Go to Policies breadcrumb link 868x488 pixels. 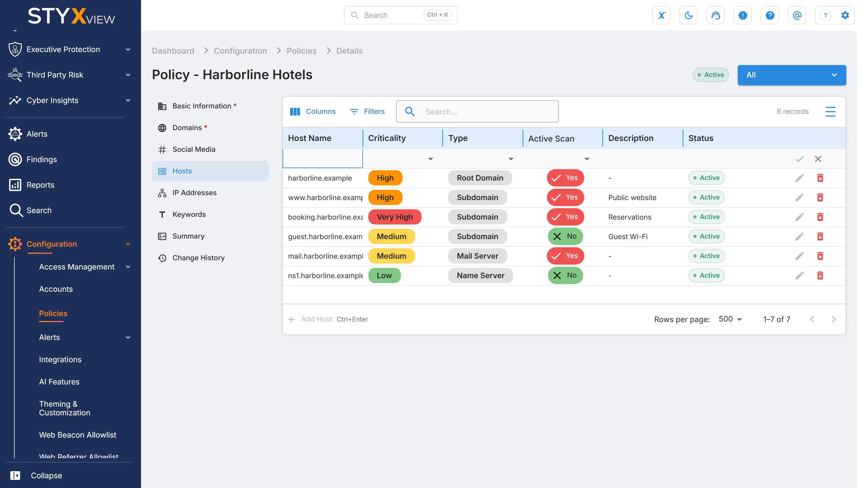tap(301, 51)
